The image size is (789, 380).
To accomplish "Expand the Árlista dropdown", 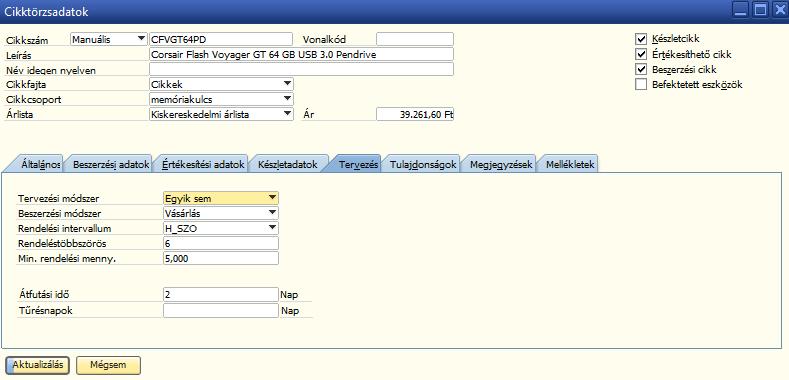I will coord(221,114).
